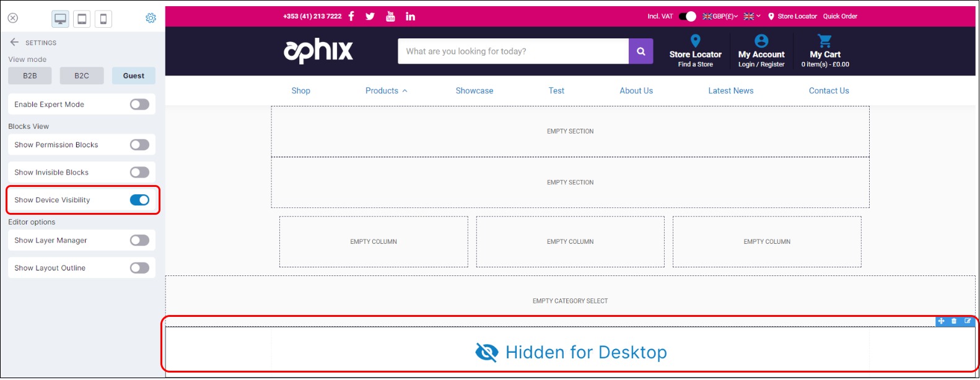Viewport: 980px width, 380px height.
Task: Turn off Show Device Visibility
Action: pos(139,200)
